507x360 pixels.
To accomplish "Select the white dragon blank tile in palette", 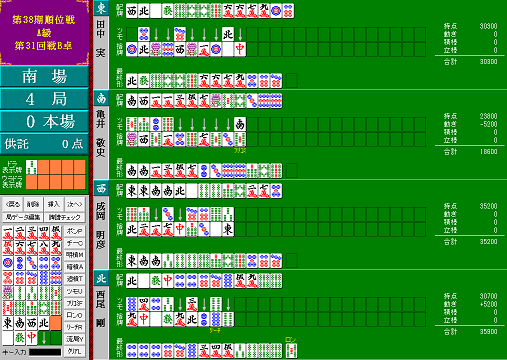I will pos(8,338).
